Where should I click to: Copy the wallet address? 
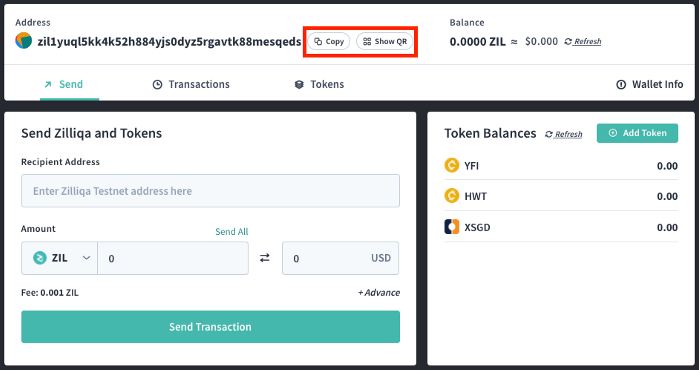pos(329,41)
